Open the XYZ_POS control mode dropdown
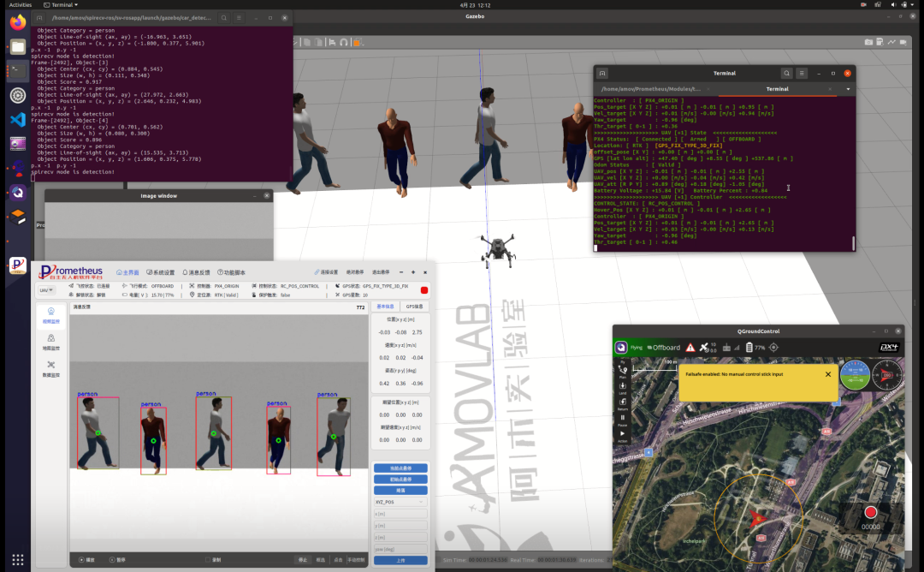This screenshot has width=924, height=572. pos(400,502)
